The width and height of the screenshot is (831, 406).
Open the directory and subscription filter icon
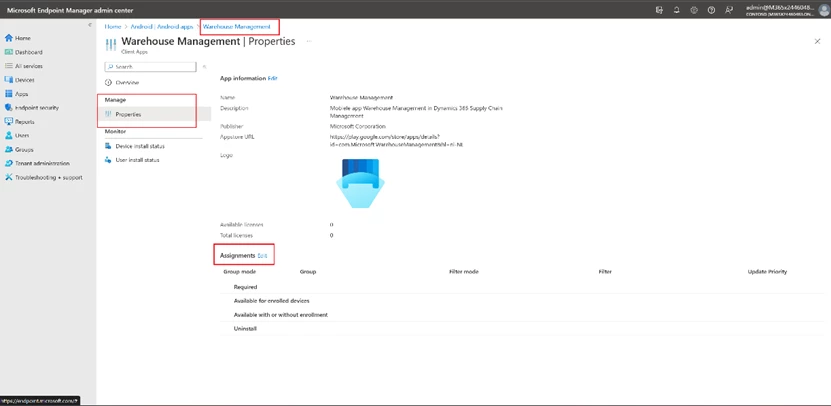(x=659, y=10)
